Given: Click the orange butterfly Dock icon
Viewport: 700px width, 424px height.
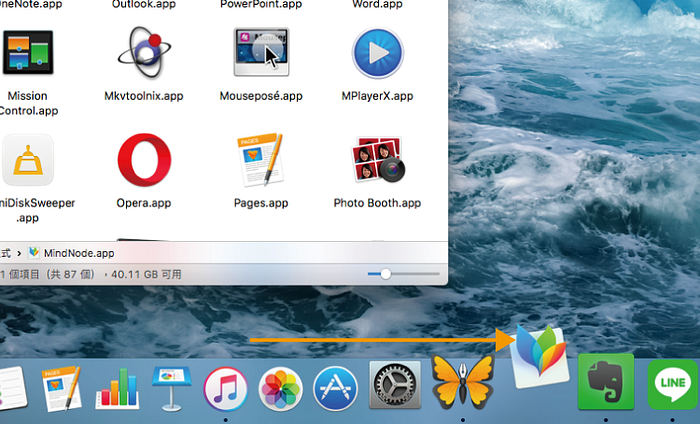Looking at the screenshot, I should click(x=463, y=382).
